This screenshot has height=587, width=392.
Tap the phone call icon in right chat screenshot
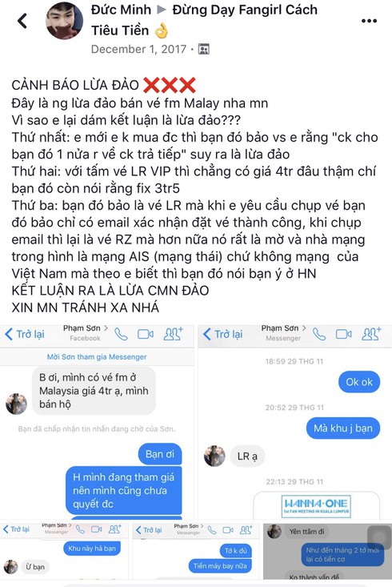[x=318, y=334]
